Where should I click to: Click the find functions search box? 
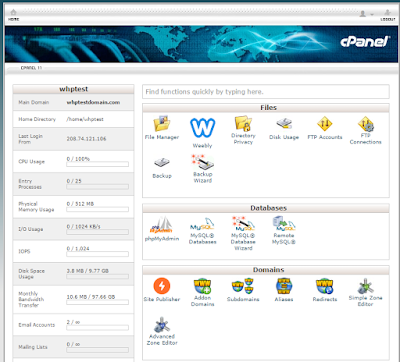(266, 92)
